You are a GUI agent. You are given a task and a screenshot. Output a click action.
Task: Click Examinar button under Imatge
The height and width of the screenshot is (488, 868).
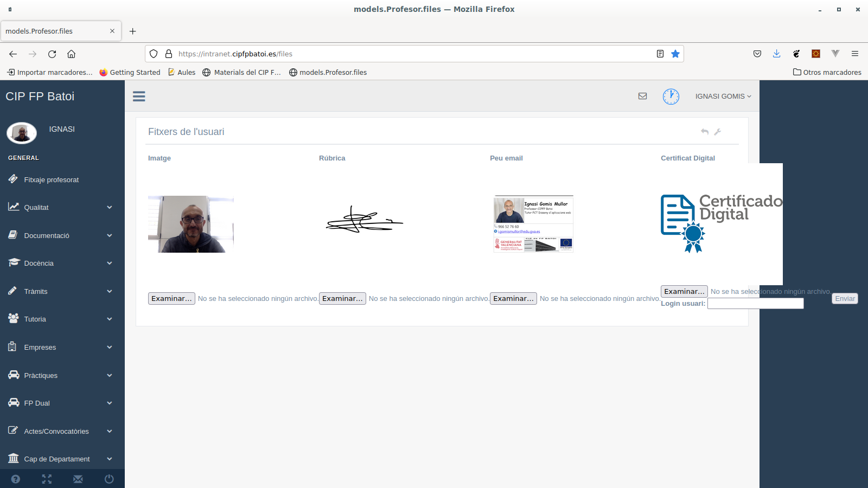click(171, 298)
